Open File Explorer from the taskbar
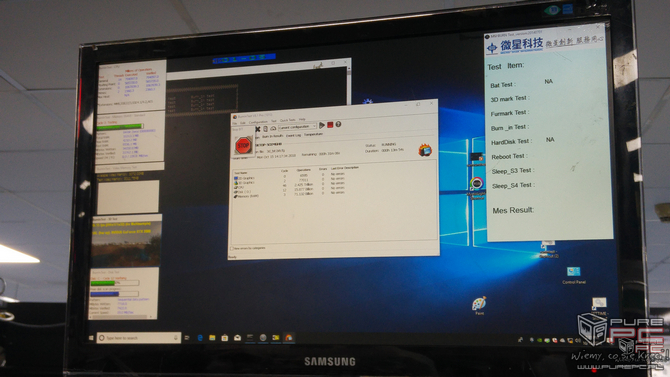 tap(212, 338)
